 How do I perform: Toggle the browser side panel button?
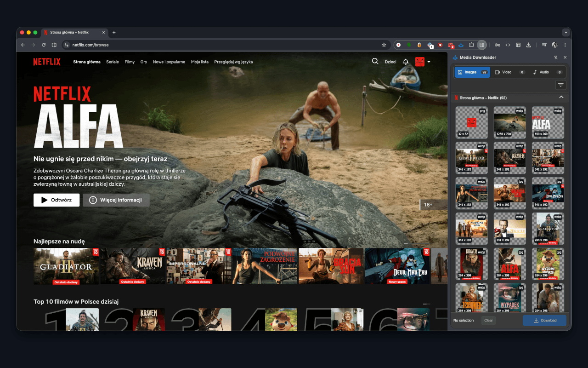pos(481,45)
